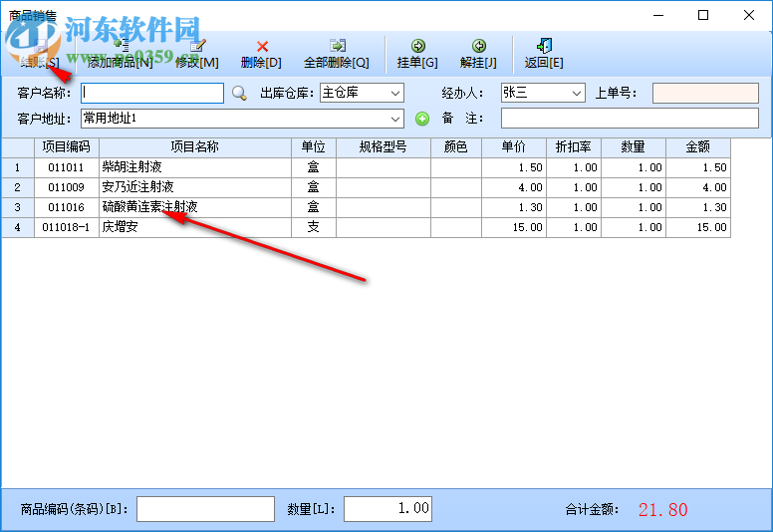Click the checkout 结账[S] toolbar button

point(40,54)
